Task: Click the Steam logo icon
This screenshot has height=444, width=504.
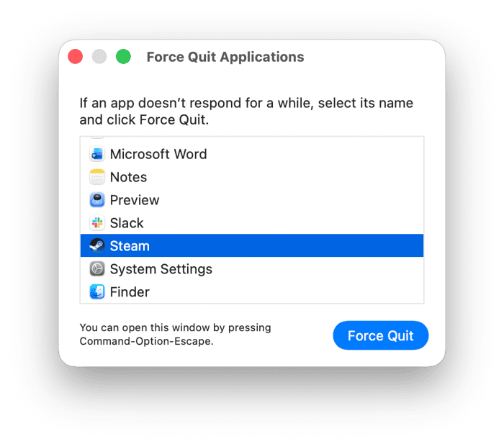Action: (x=96, y=246)
